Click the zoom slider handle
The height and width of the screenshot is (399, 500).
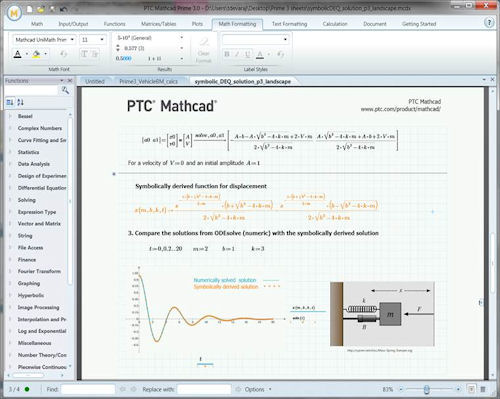pos(426,389)
